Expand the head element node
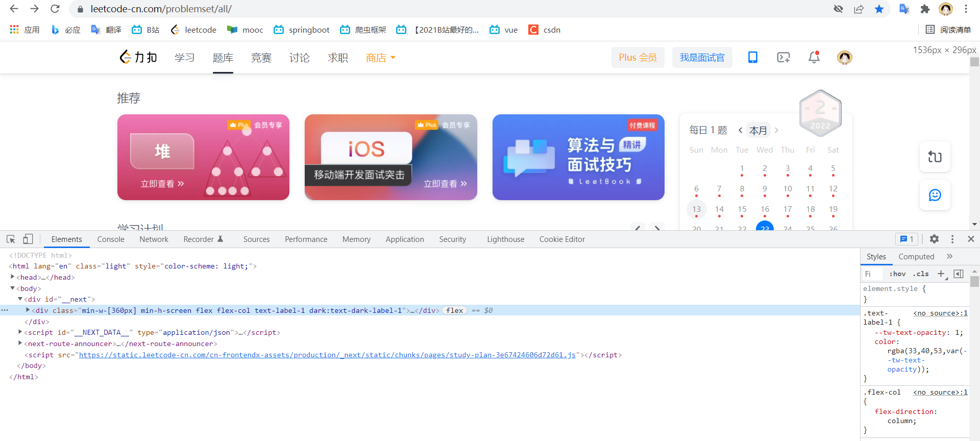 point(12,277)
